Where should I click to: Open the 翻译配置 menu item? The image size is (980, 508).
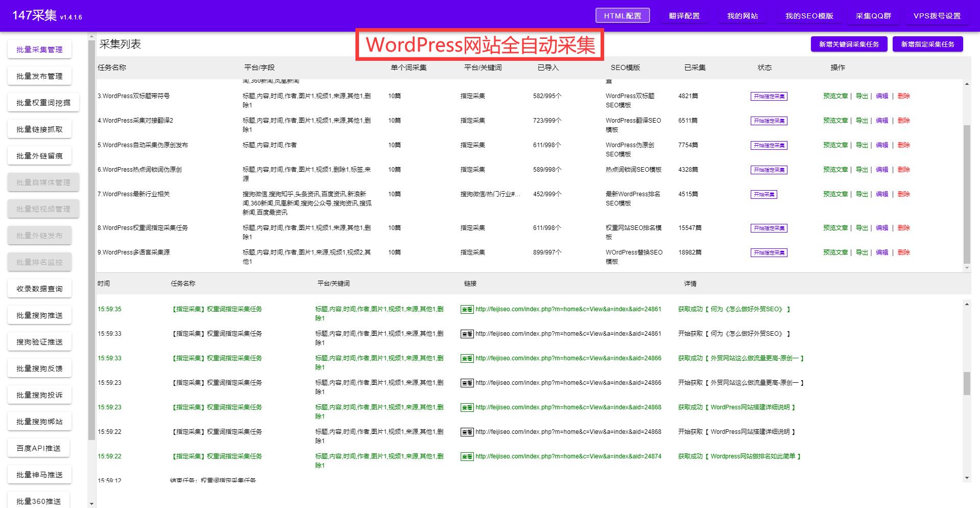click(x=684, y=15)
